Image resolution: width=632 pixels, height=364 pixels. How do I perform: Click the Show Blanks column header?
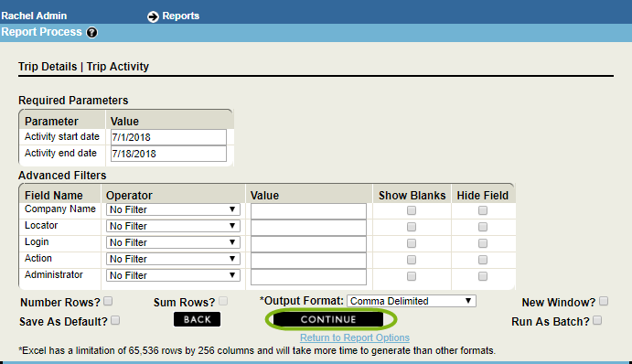[x=412, y=196]
